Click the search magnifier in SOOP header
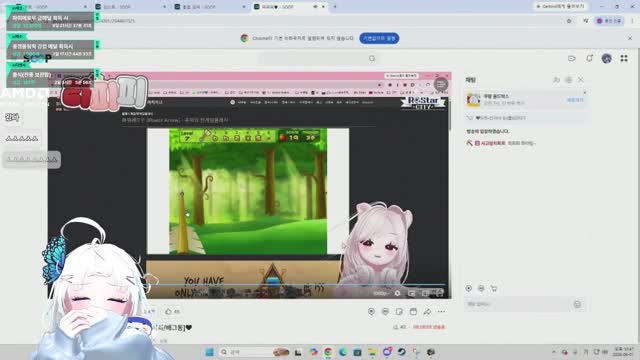This screenshot has height=360, width=640. coord(372,58)
